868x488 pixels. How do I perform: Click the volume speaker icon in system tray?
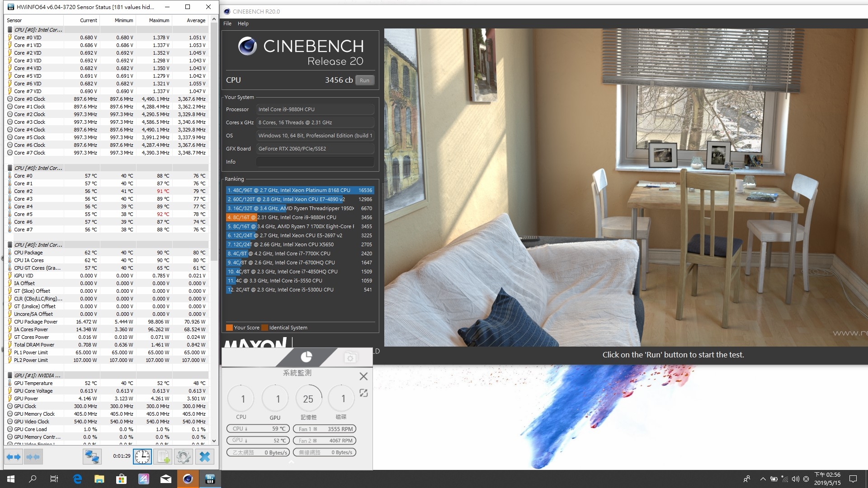point(795,479)
